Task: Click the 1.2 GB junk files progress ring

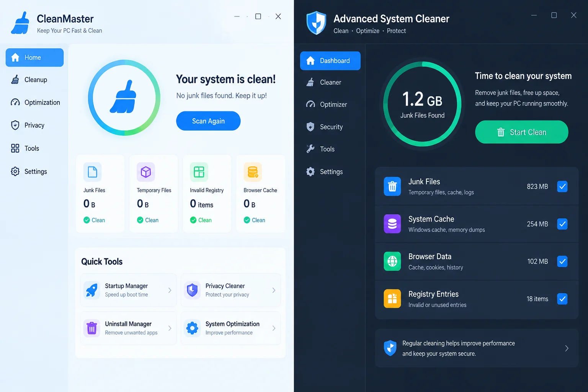Action: click(x=422, y=104)
